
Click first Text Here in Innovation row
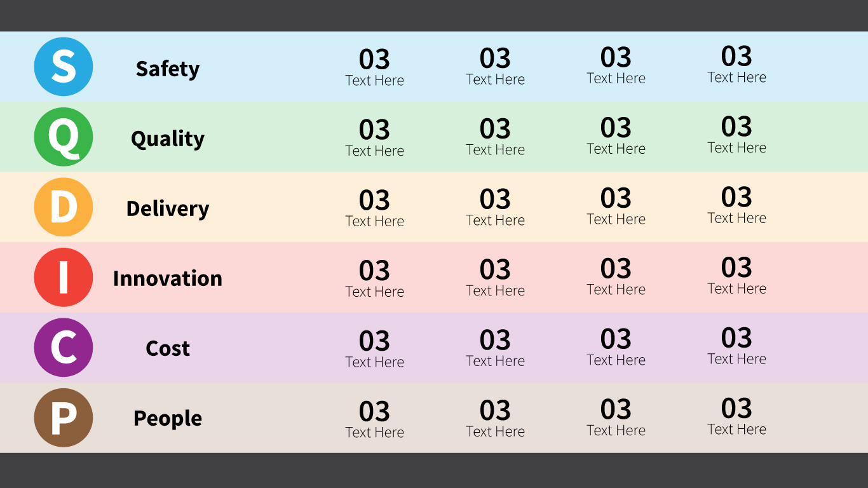point(374,292)
